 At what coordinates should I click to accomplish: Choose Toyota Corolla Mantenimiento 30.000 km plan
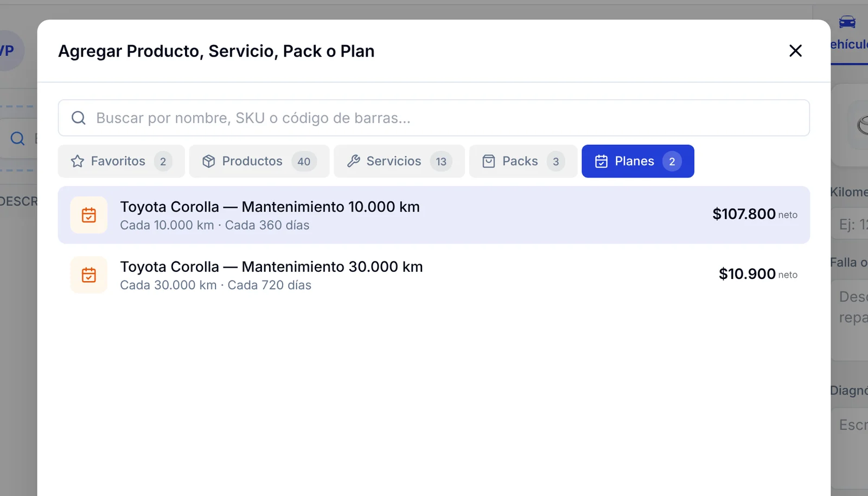pos(434,275)
